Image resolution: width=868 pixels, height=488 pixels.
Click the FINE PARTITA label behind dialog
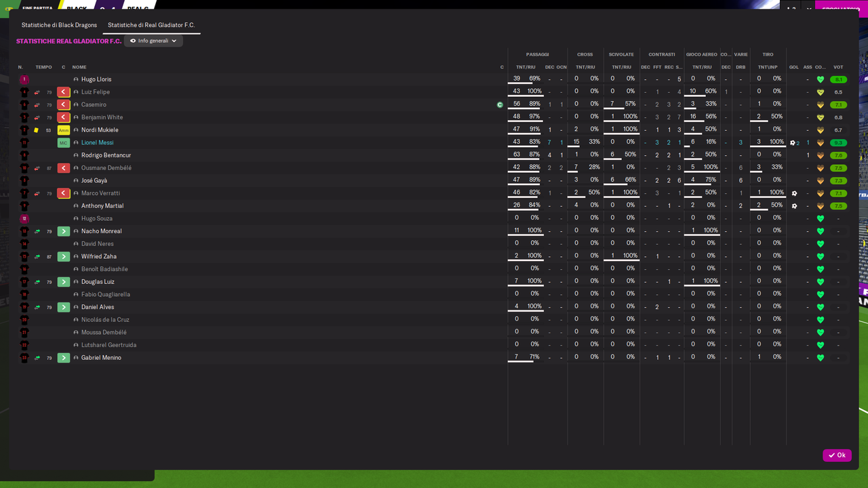click(37, 8)
